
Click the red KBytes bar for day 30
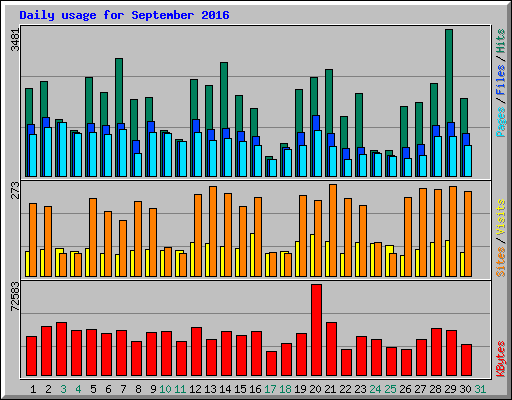pyautogui.click(x=466, y=360)
